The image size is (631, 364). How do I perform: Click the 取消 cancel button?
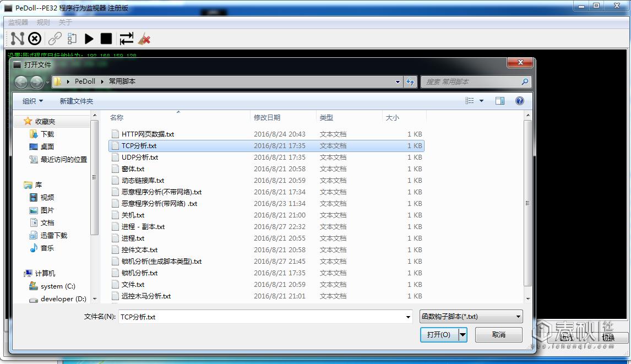pos(499,335)
